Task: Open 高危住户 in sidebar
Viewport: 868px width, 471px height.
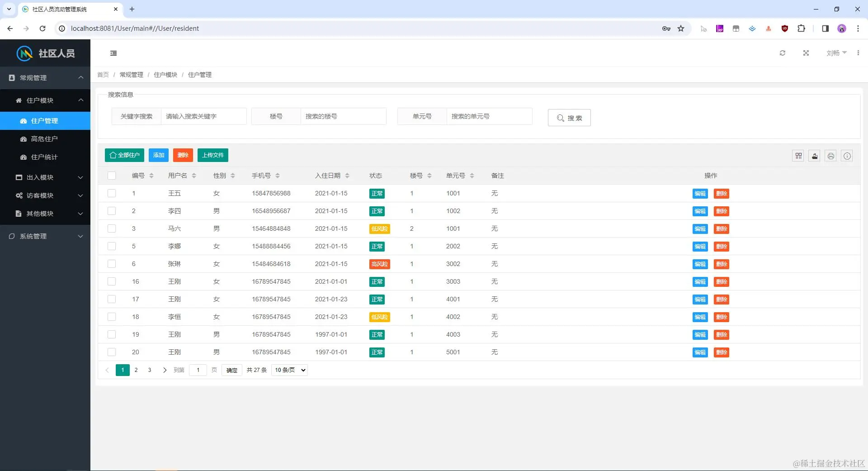Action: pyautogui.click(x=45, y=139)
